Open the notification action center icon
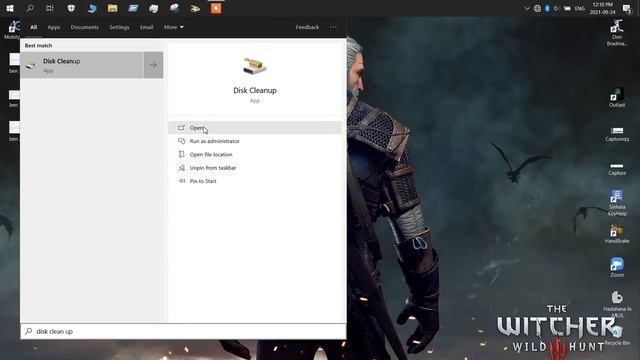The height and width of the screenshot is (360, 640). pos(627,9)
